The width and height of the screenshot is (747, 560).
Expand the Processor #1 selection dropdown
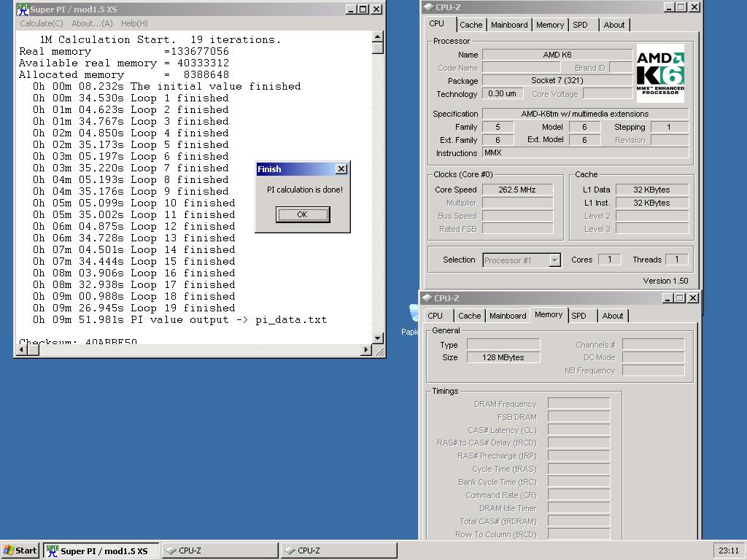[x=554, y=260]
